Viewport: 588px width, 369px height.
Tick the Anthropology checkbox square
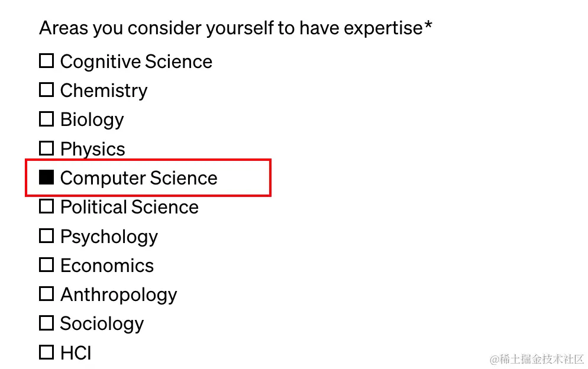(x=47, y=294)
